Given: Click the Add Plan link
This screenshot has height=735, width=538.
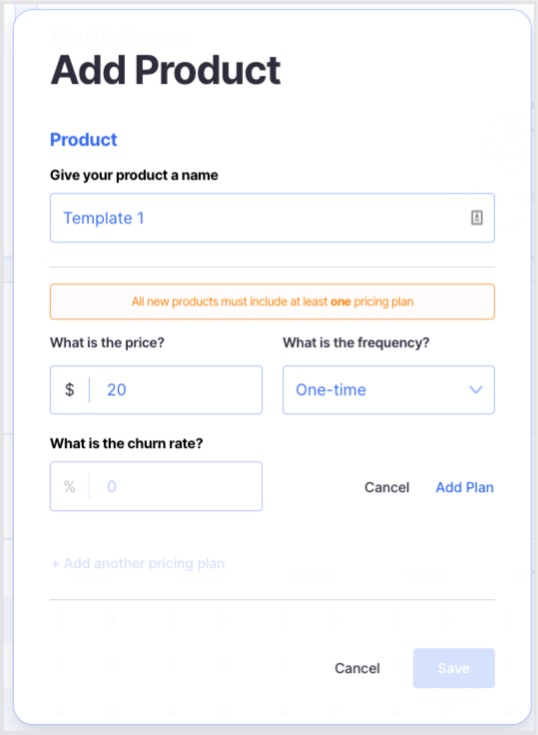Looking at the screenshot, I should (x=464, y=487).
